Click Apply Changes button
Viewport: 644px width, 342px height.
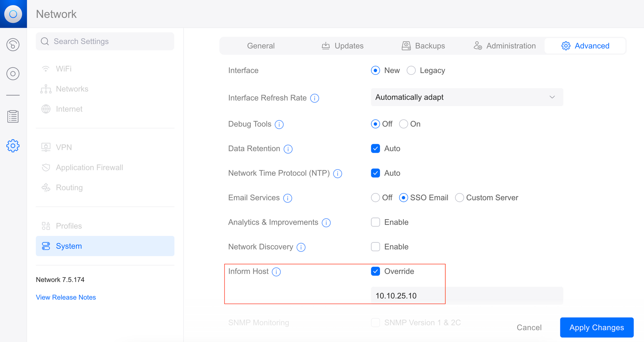[x=597, y=327]
